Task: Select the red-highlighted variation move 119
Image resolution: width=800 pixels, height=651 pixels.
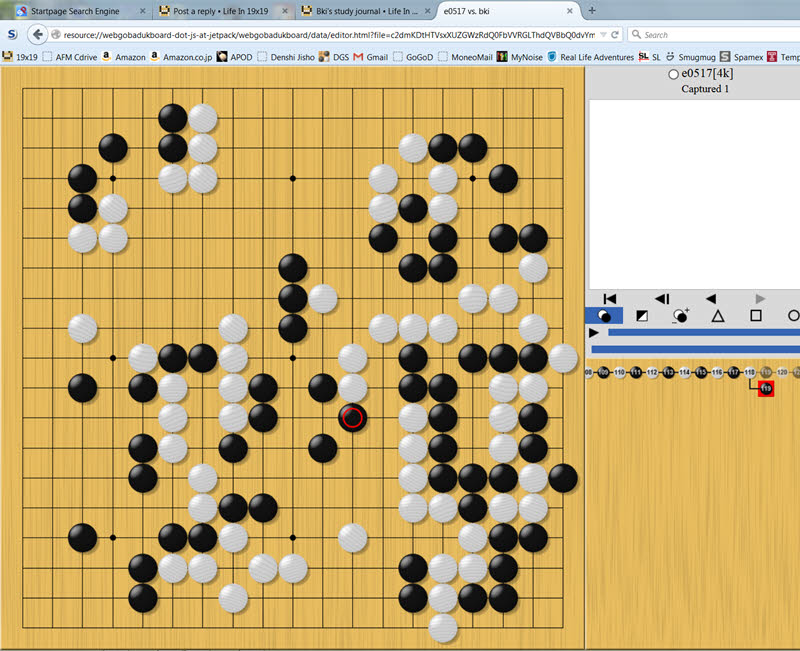Action: [x=766, y=388]
